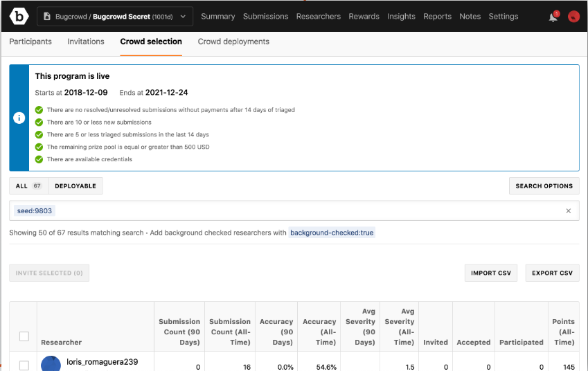Viewport: 588px width, 371px height.
Task: Open the Rewards menu item
Action: point(364,16)
